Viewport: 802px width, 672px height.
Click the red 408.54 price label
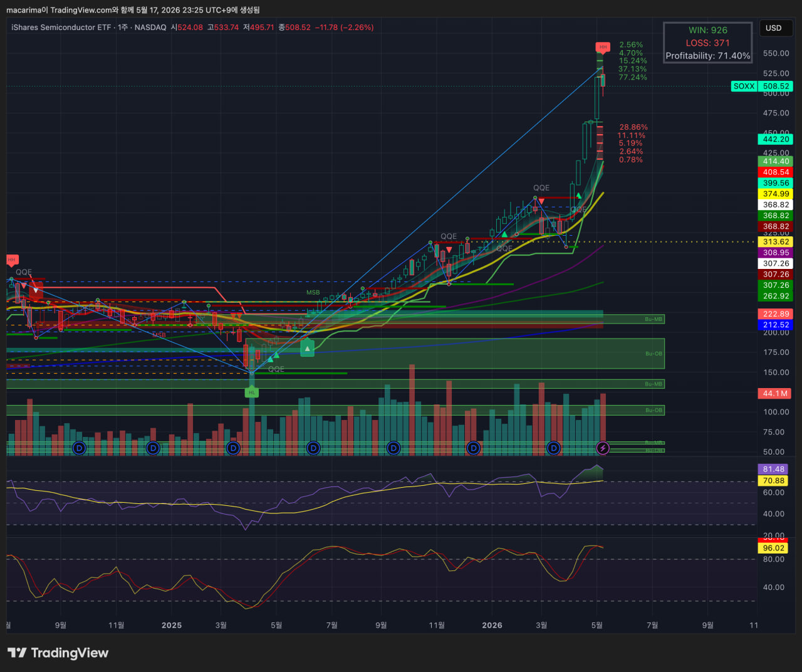click(776, 172)
